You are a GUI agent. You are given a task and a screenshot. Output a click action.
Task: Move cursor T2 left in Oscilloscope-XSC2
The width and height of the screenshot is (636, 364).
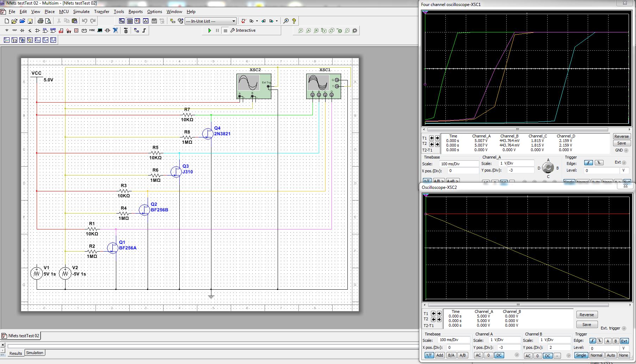click(433, 319)
